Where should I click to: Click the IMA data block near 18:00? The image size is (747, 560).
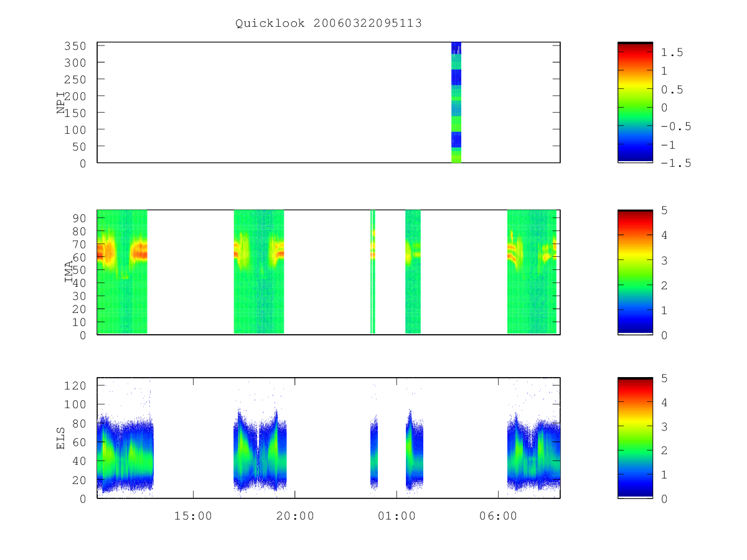tap(259, 272)
